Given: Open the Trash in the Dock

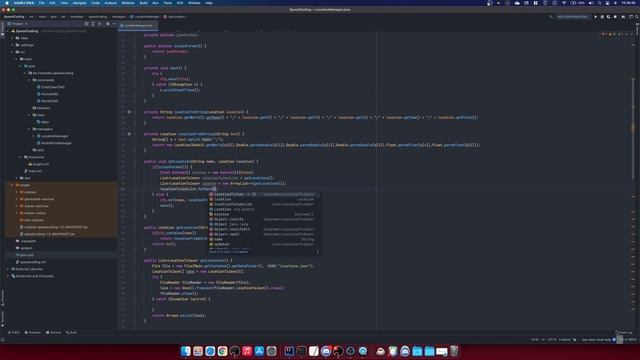Looking at the screenshot, I should 454,351.
